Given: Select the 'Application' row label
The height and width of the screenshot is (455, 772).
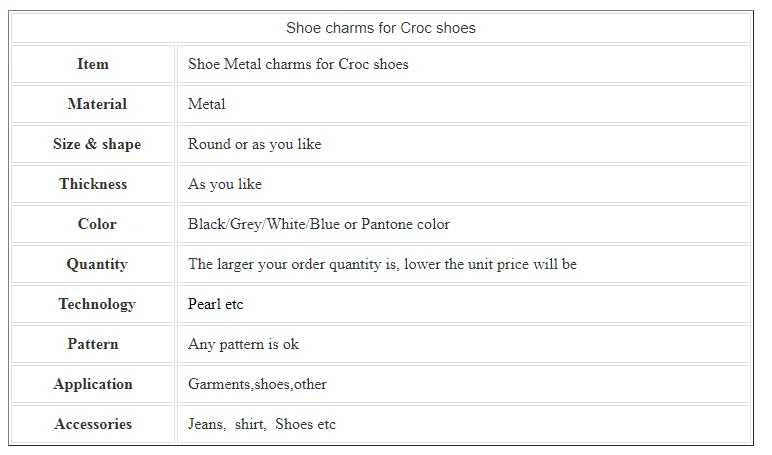Looking at the screenshot, I should (93, 384).
